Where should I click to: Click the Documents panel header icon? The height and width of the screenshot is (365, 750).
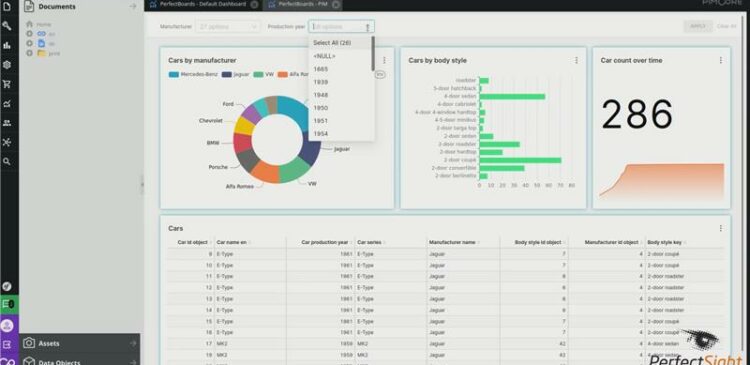click(x=29, y=6)
